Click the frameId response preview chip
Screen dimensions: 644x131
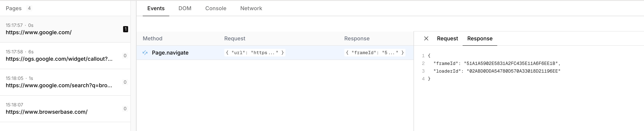[375, 53]
